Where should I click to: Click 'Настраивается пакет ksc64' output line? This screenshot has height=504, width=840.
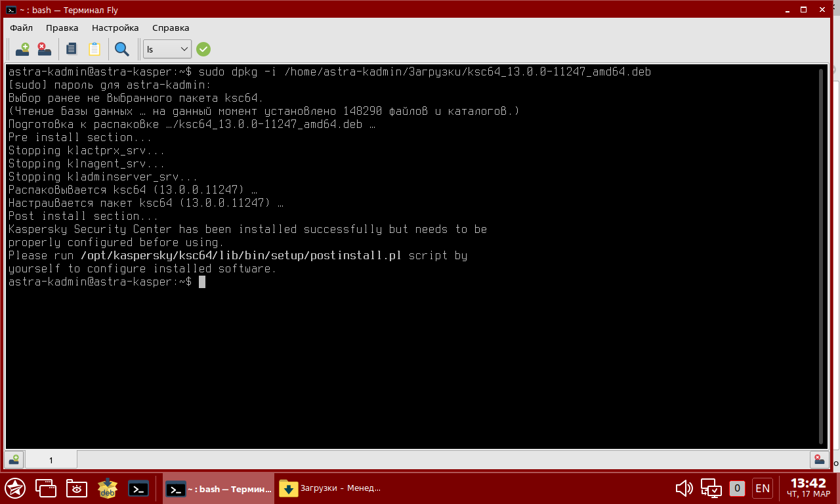pyautogui.click(x=146, y=203)
